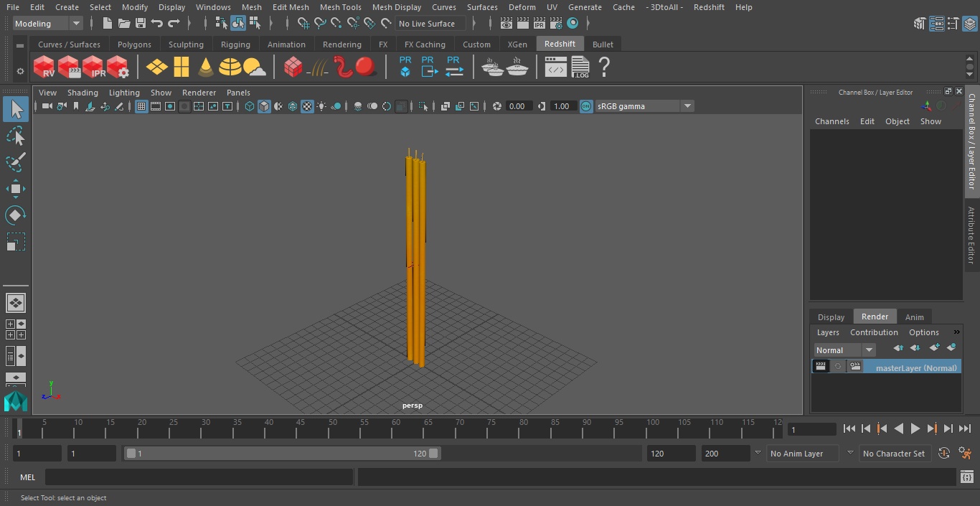Open the Normal layer blend mode dropdown
Screen dimensions: 980x506
[845, 350]
